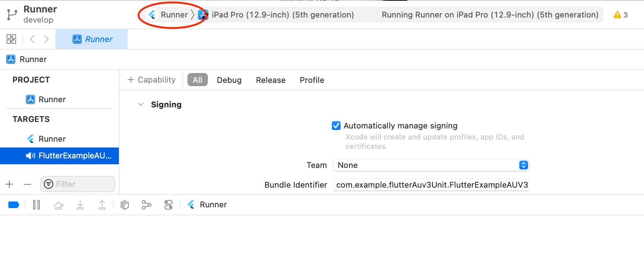Select the Runner scheme in toolbar

tap(168, 15)
